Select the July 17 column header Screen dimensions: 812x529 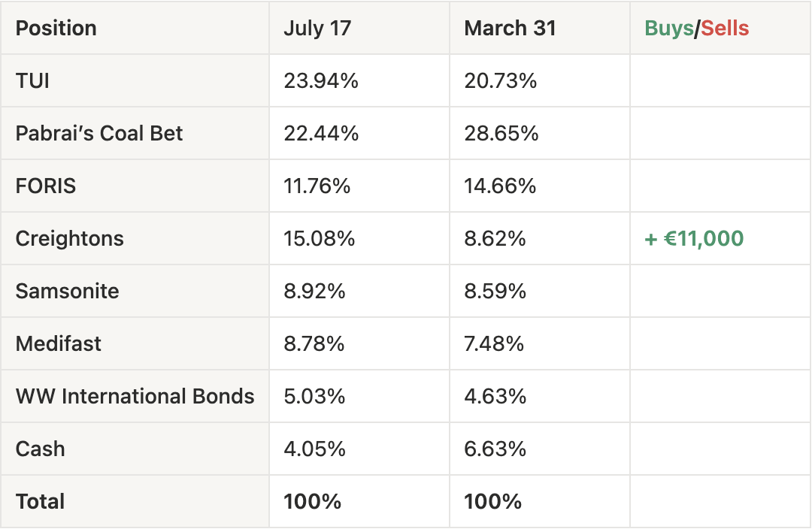(x=317, y=28)
